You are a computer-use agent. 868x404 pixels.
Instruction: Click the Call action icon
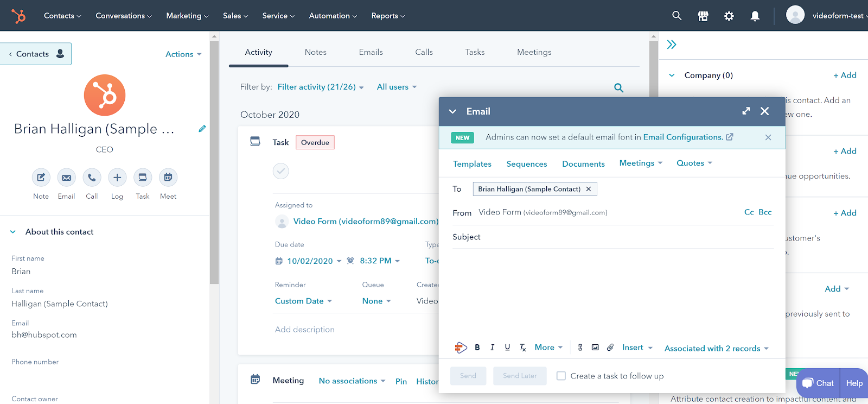pyautogui.click(x=92, y=177)
